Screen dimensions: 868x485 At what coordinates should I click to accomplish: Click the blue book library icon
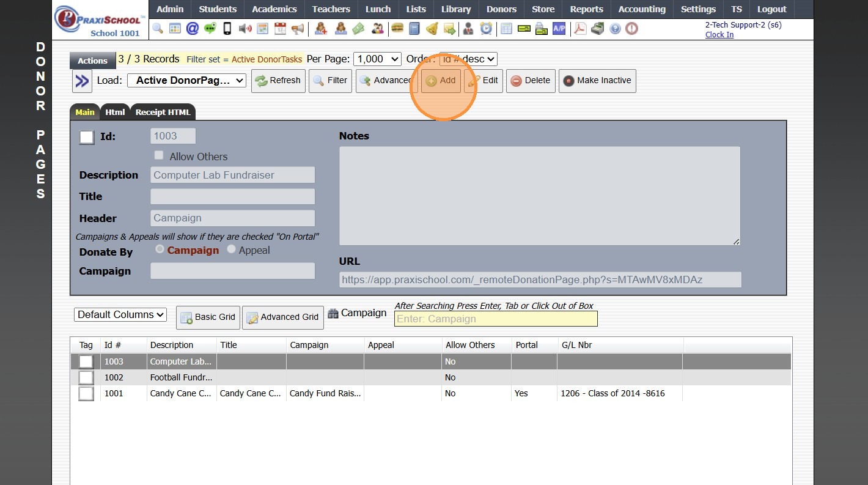click(414, 28)
